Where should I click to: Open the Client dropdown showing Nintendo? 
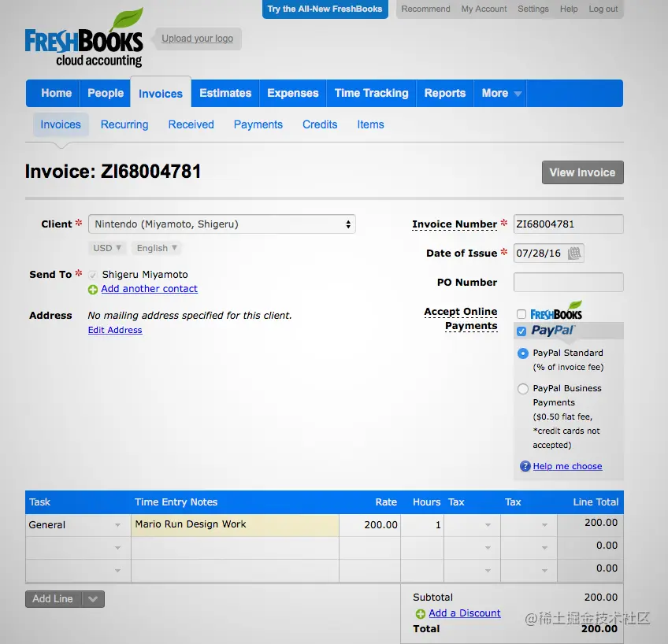(221, 224)
